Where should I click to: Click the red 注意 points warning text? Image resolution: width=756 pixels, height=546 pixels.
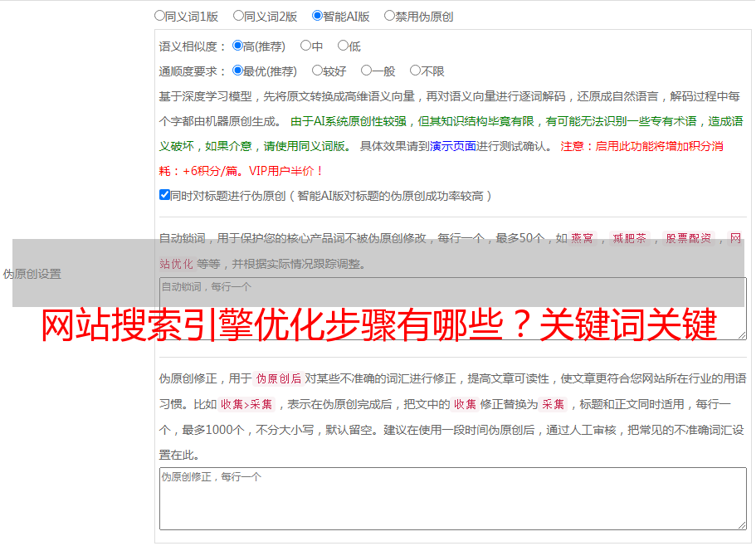[x=441, y=158]
